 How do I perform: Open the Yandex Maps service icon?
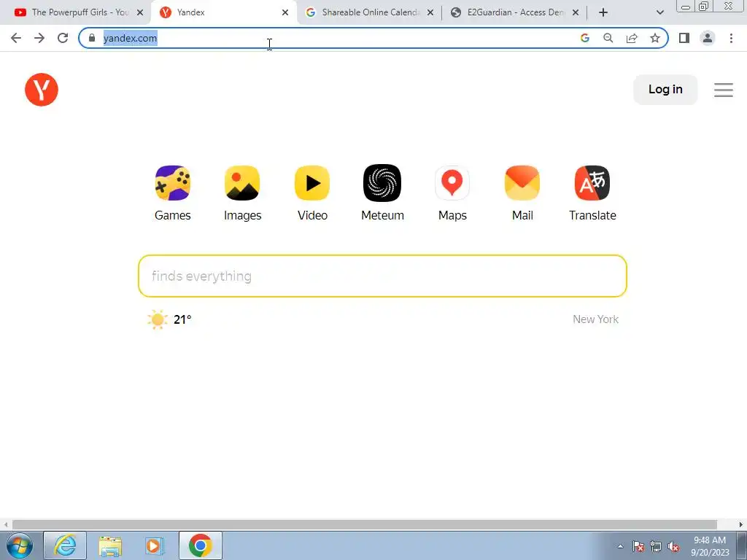coord(452,183)
